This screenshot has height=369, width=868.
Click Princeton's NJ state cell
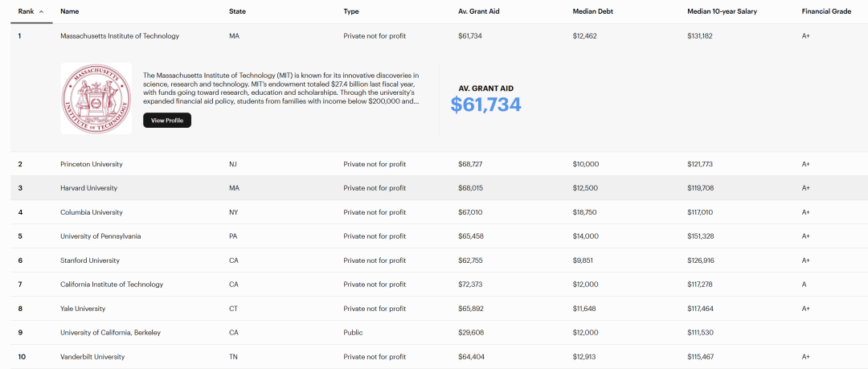[x=233, y=164]
